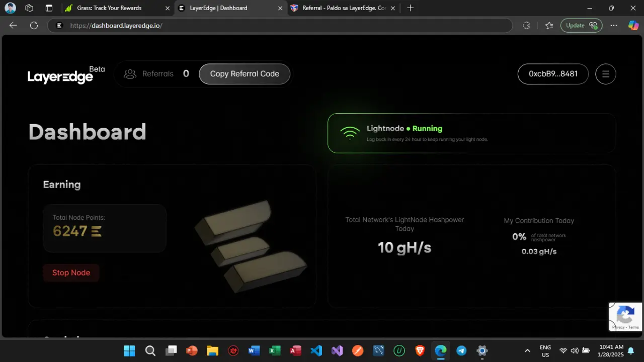Screen dimensions: 644x362
Task: Show hidden system tray icons
Action: [527, 350]
